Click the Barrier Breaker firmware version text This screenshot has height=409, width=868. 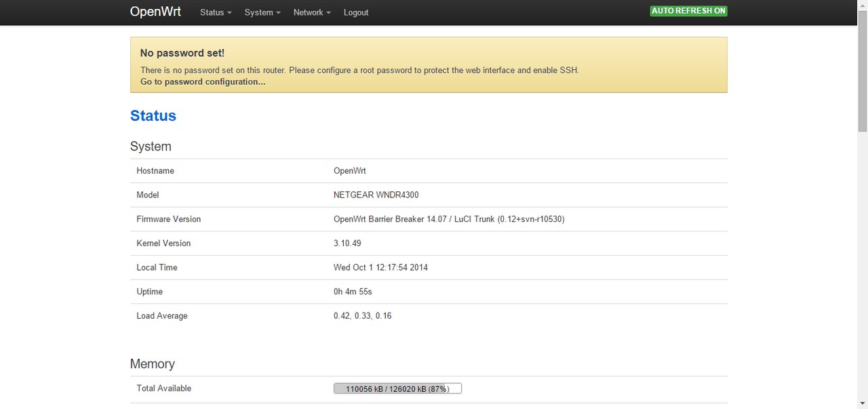[x=448, y=219]
